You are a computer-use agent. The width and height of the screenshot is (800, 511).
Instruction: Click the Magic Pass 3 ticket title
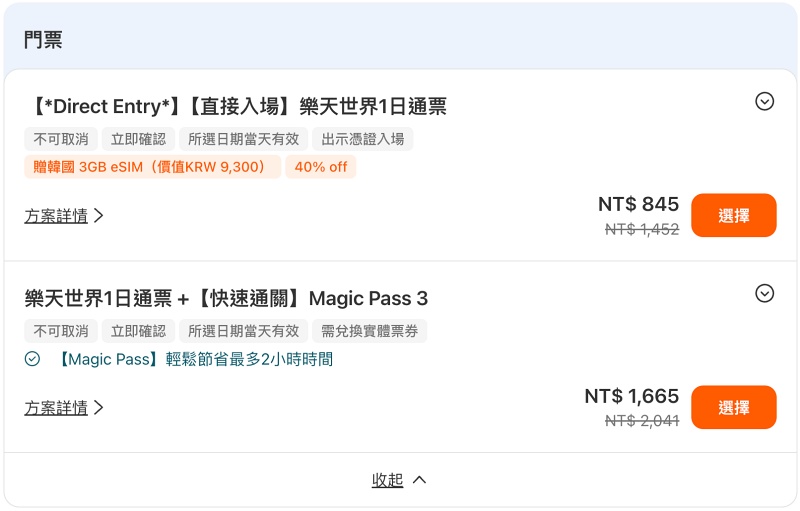click(x=226, y=298)
